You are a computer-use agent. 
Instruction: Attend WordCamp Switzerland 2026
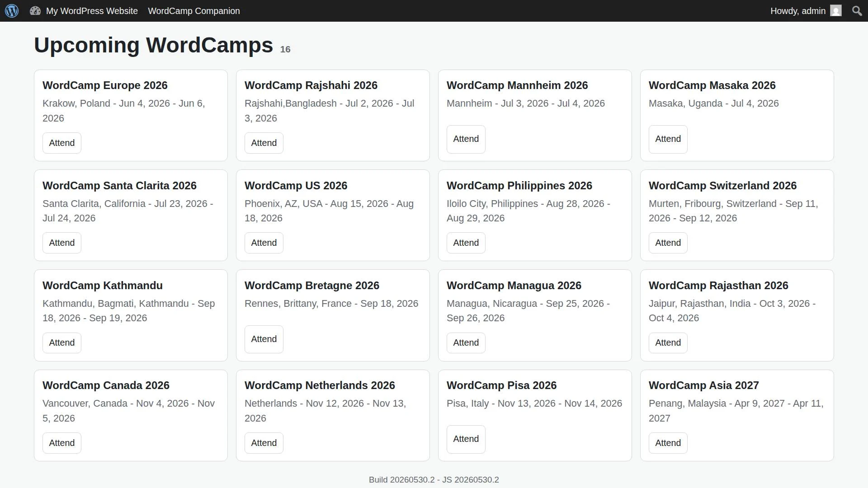pos(668,243)
